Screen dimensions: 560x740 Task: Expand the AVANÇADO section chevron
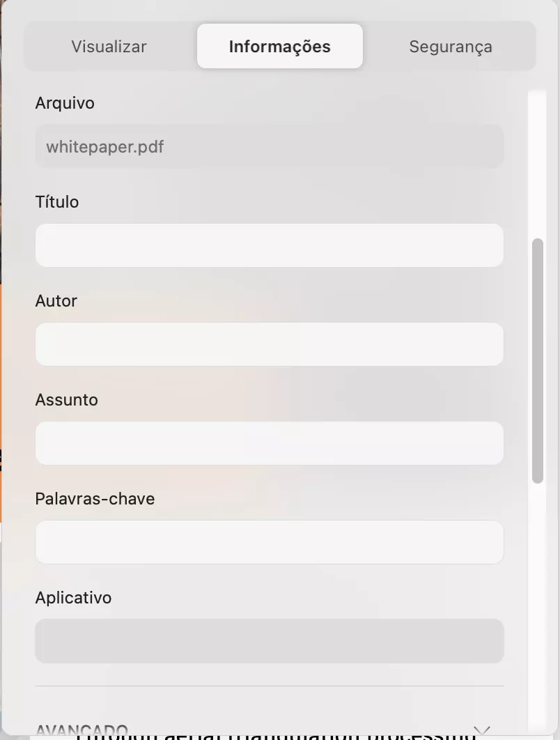(x=481, y=730)
